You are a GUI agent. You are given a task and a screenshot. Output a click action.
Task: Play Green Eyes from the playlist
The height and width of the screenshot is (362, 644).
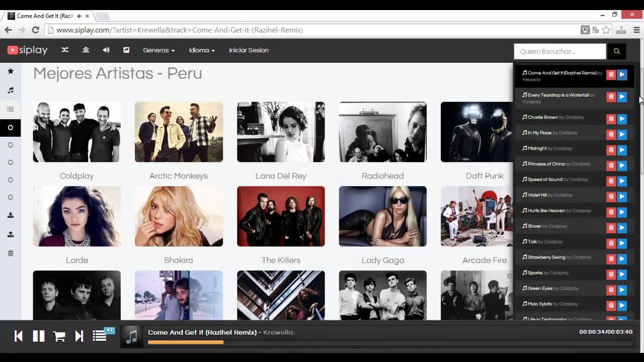(622, 290)
